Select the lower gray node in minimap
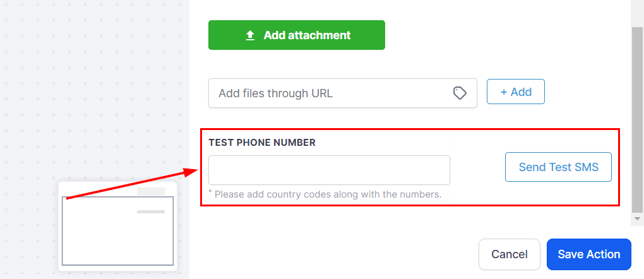This screenshot has width=644, height=279. pos(151,211)
